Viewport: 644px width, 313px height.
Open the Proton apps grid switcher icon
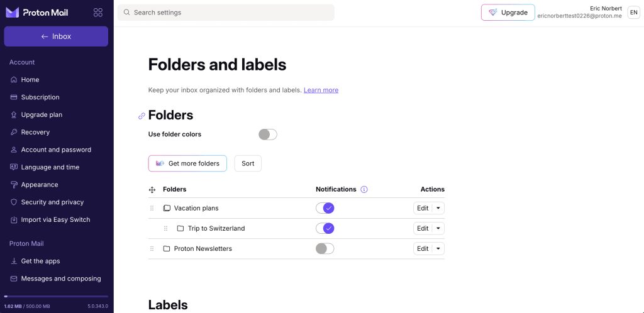click(x=97, y=13)
